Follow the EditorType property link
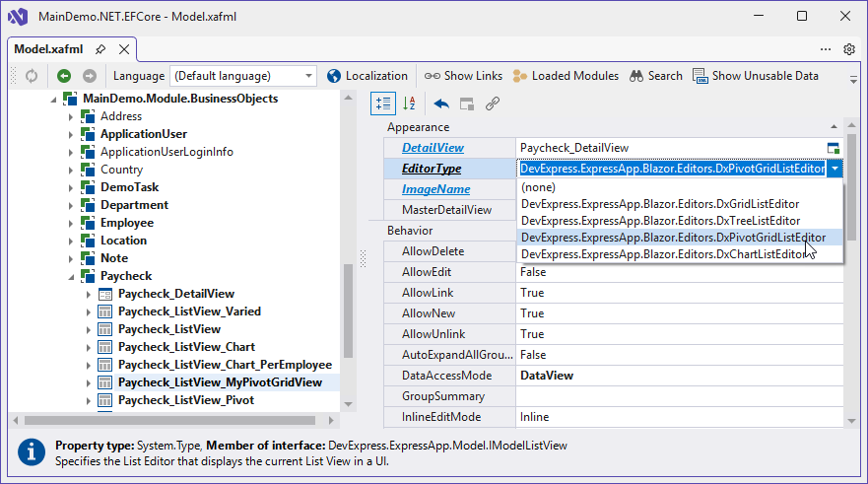868x484 pixels. (432, 169)
